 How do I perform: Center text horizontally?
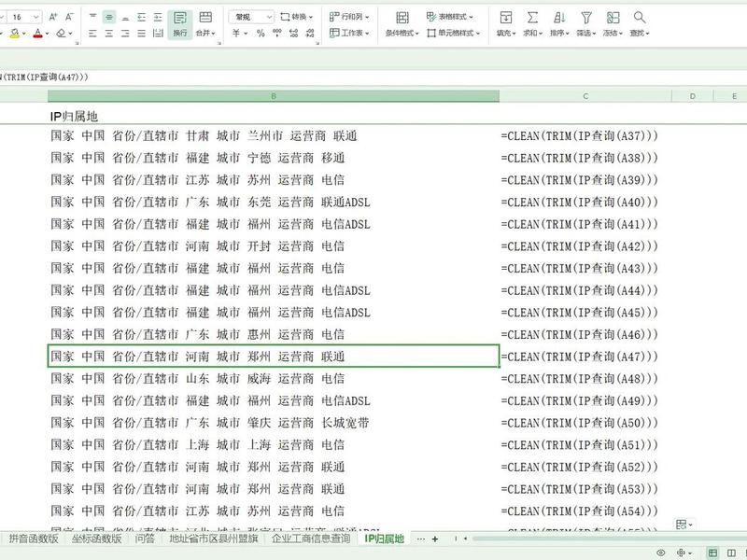pos(109,33)
